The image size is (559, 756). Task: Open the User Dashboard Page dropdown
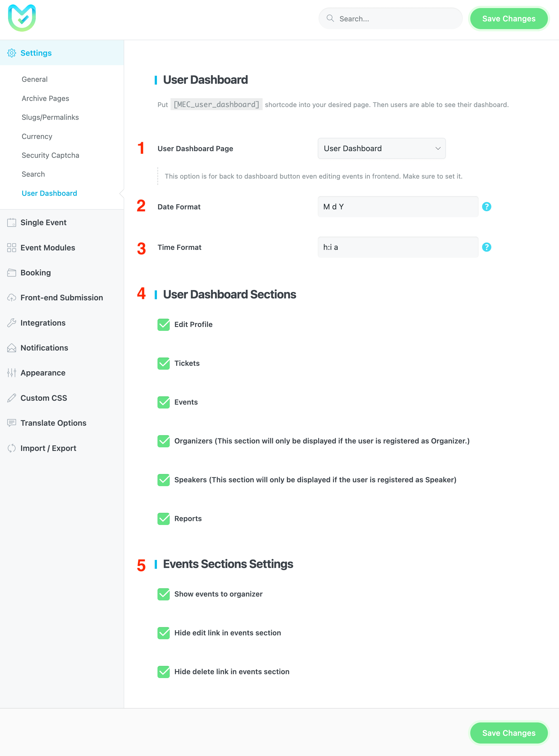tap(381, 148)
